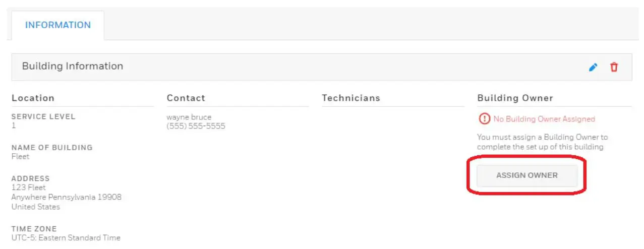Click the ADDRESS field label
This screenshot has width=644, height=249.
click(31, 178)
